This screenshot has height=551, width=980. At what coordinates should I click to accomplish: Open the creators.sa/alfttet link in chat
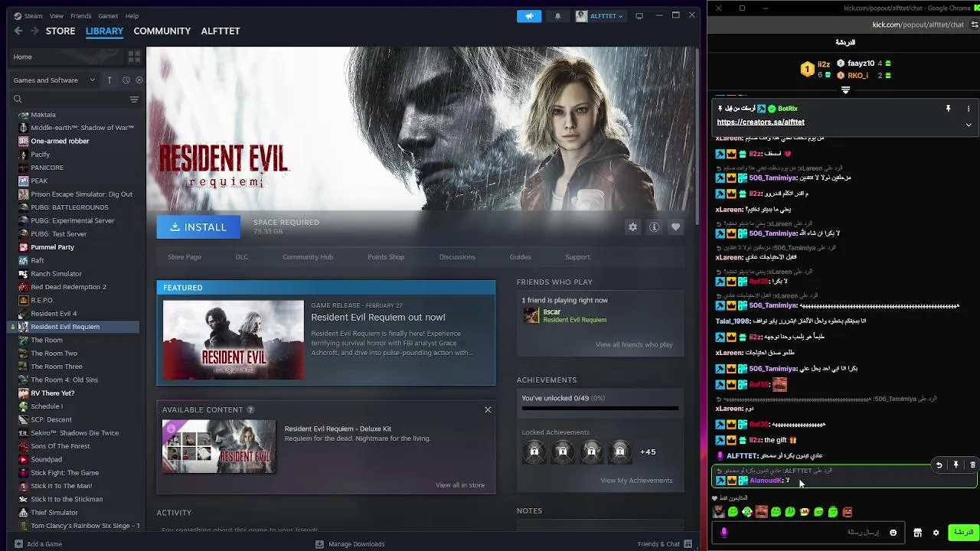pos(760,122)
